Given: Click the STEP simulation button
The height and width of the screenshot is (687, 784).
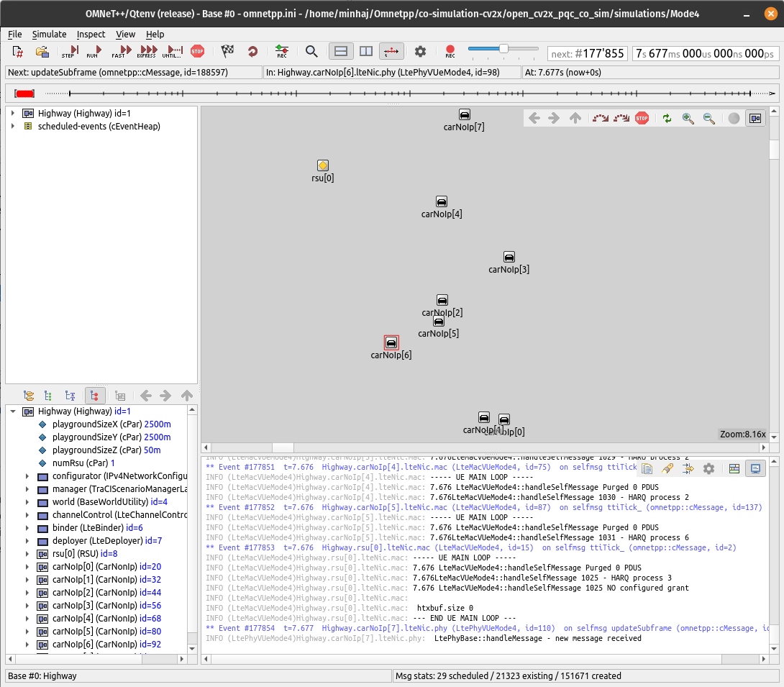Looking at the screenshot, I should [x=69, y=51].
